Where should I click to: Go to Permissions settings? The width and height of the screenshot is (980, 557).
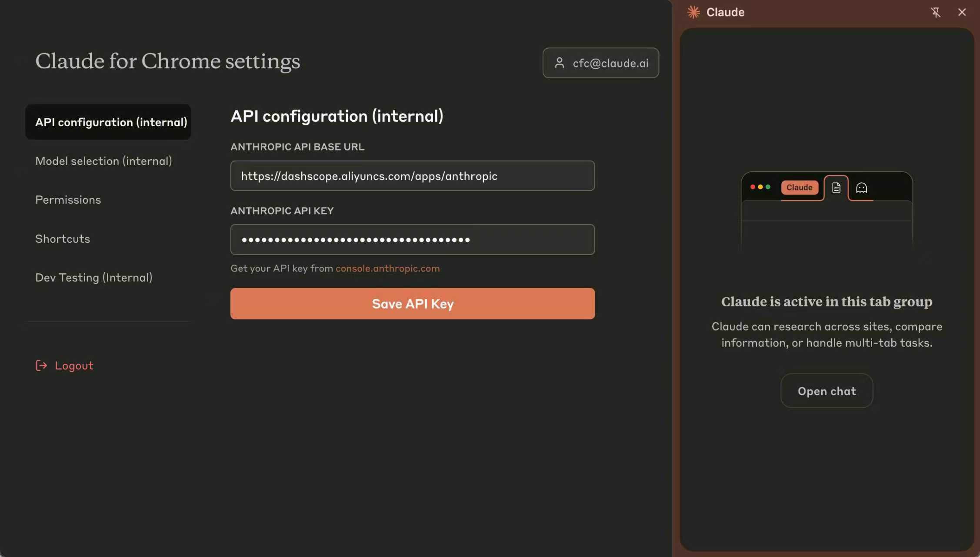pos(68,200)
